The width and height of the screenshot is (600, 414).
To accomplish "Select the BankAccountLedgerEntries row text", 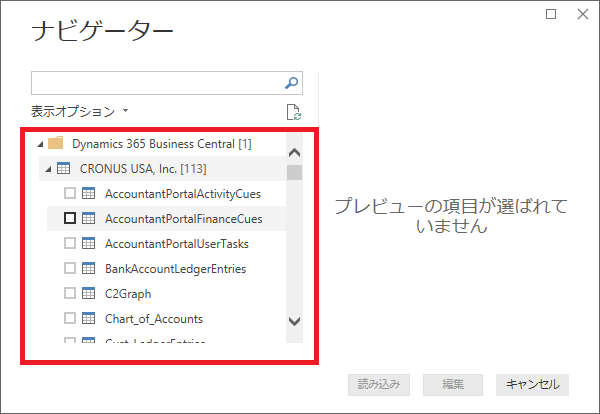I will coord(176,269).
